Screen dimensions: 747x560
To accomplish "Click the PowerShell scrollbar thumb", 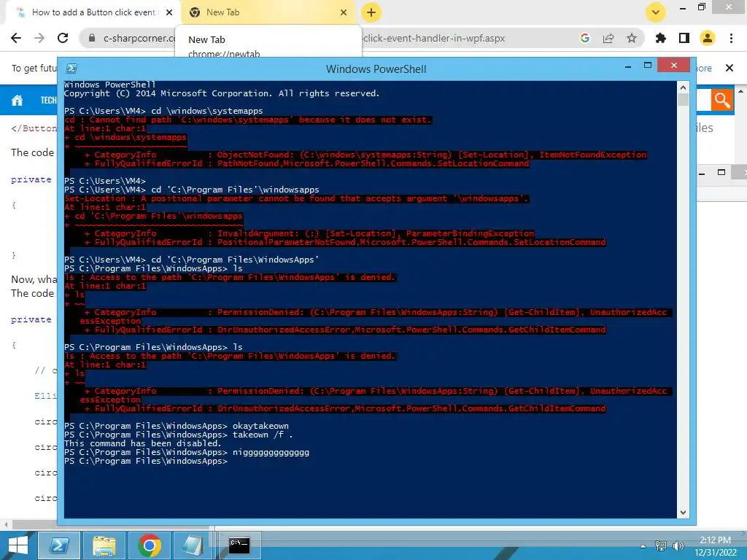I will point(683,99).
